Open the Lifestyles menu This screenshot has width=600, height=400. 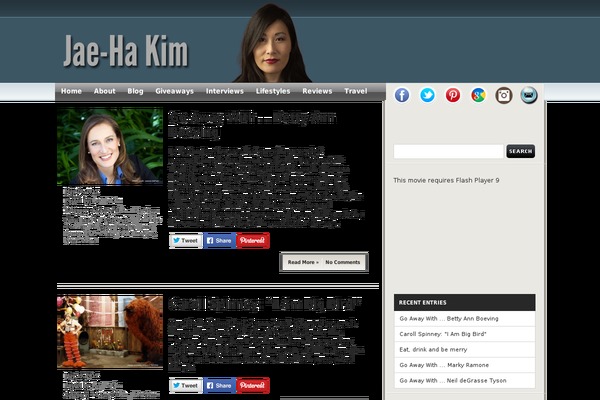click(273, 91)
